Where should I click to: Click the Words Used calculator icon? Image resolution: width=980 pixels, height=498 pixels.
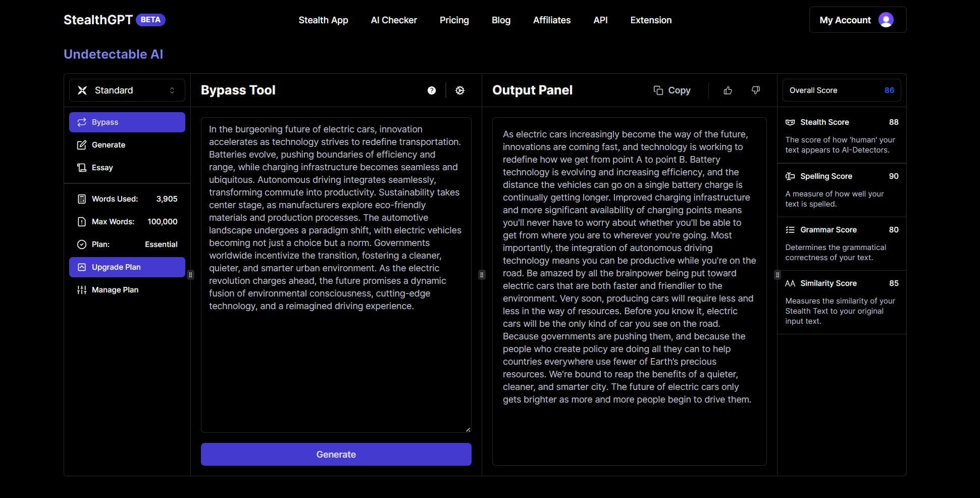click(x=82, y=199)
